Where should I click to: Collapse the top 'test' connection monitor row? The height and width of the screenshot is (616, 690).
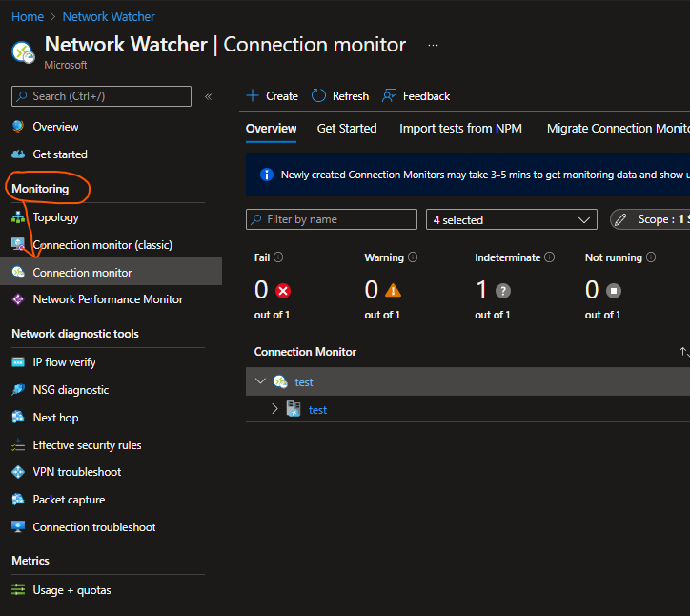(x=260, y=381)
